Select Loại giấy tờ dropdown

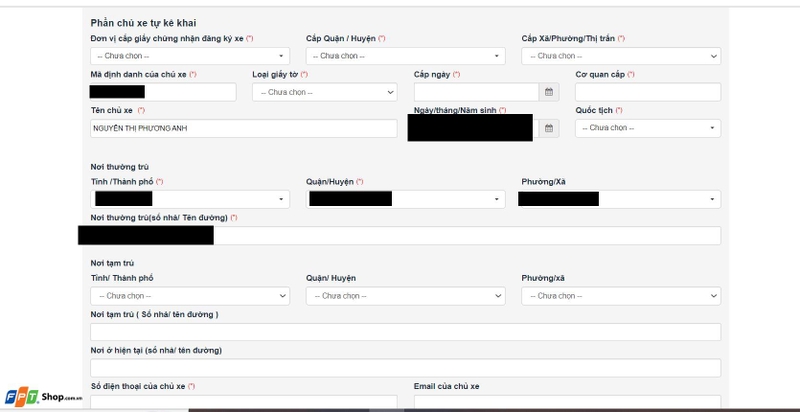pyautogui.click(x=324, y=92)
